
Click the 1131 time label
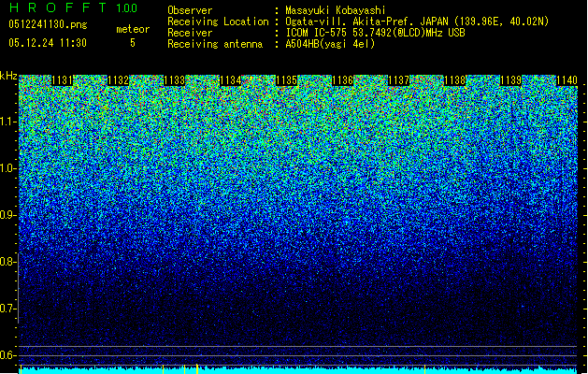[x=62, y=80]
